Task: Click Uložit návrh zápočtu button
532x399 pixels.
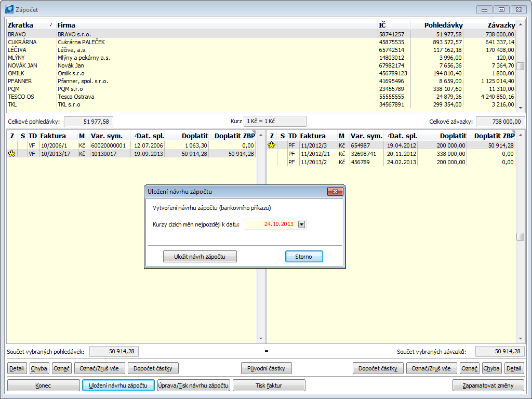Action: pyautogui.click(x=200, y=257)
